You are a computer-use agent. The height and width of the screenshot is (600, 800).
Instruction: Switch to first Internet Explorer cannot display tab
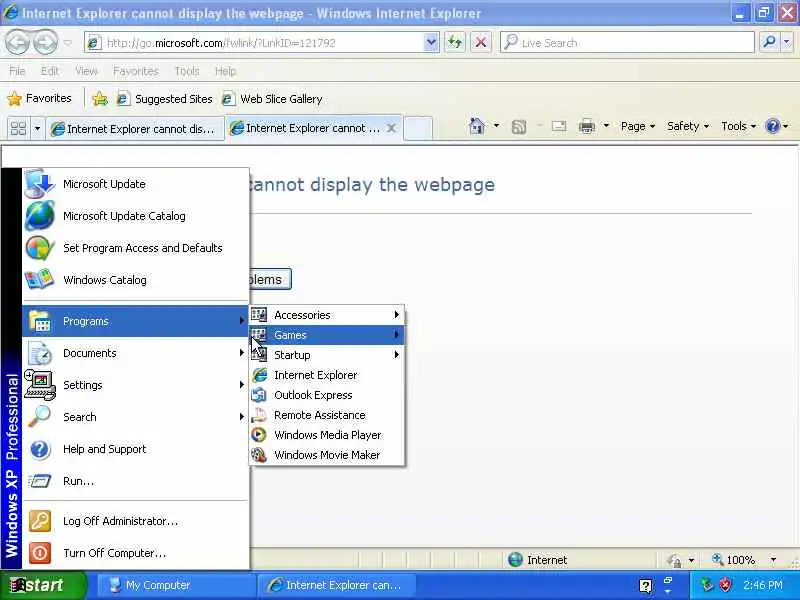point(135,129)
